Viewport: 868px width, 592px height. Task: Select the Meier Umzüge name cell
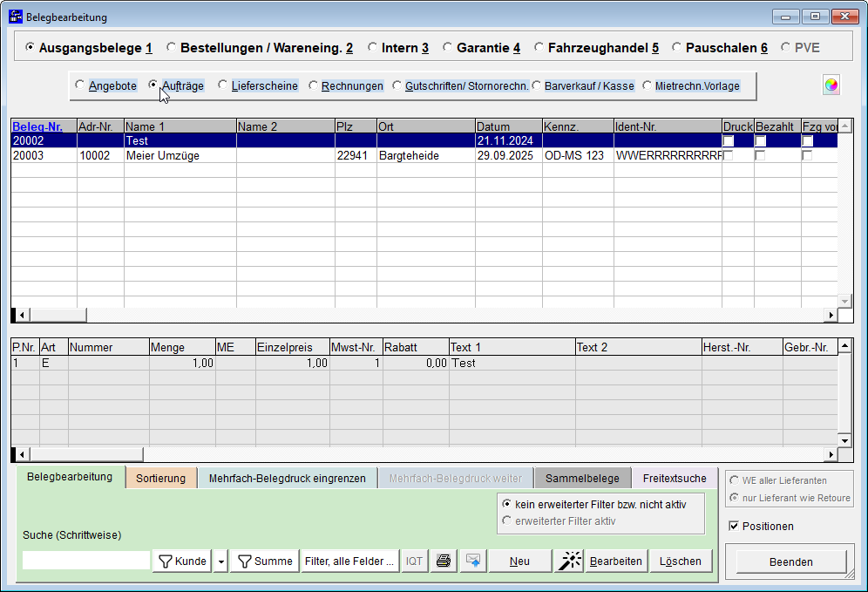tap(180, 155)
